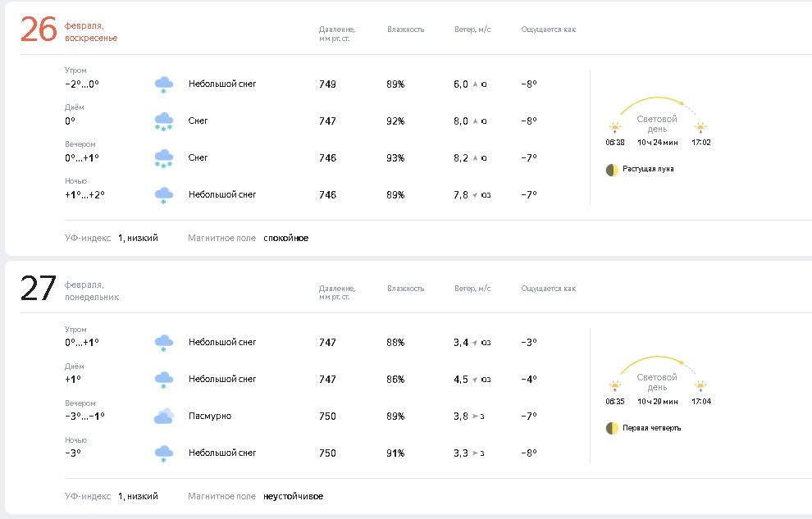The image size is (812, 519).
Task: Click the light snow icon for February 26 morning
Action: pos(164,84)
